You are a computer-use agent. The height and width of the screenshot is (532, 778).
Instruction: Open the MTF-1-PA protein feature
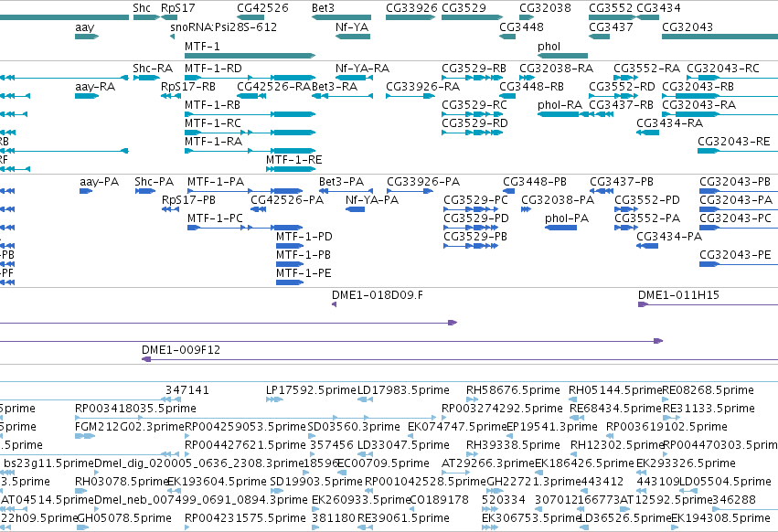pyautogui.click(x=245, y=191)
